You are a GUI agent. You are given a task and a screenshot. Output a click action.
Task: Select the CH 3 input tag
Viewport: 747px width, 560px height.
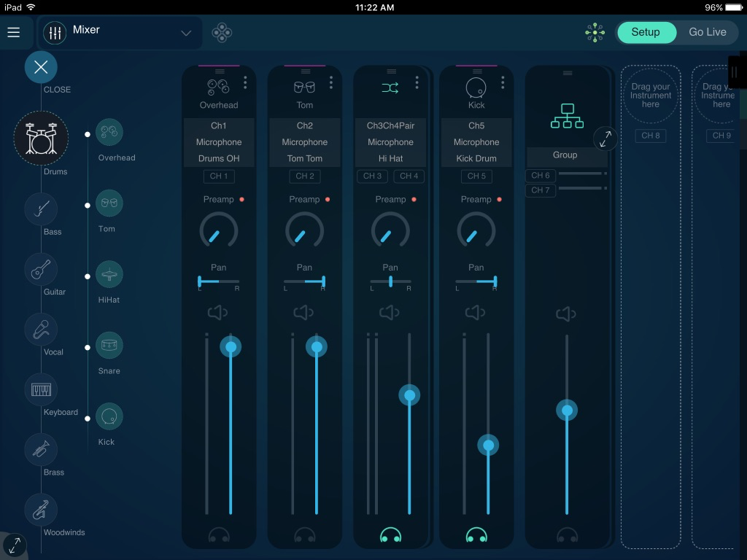coord(373,176)
